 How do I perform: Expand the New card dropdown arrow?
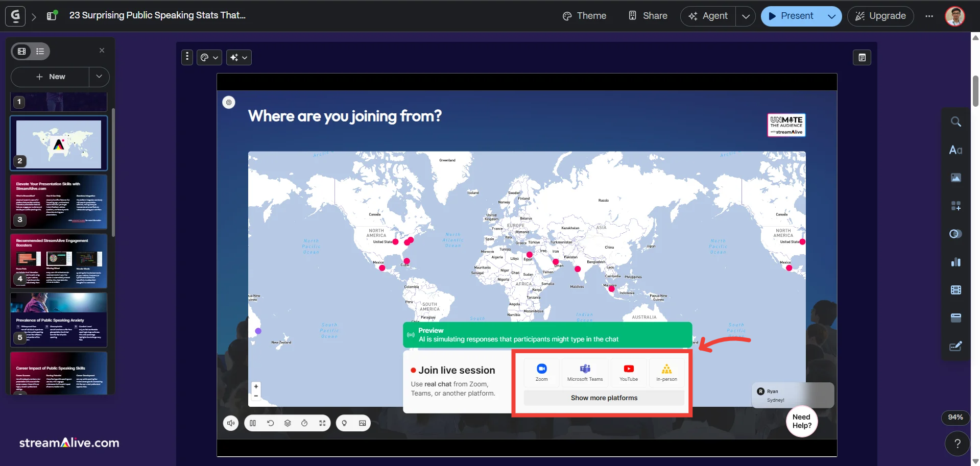point(99,77)
